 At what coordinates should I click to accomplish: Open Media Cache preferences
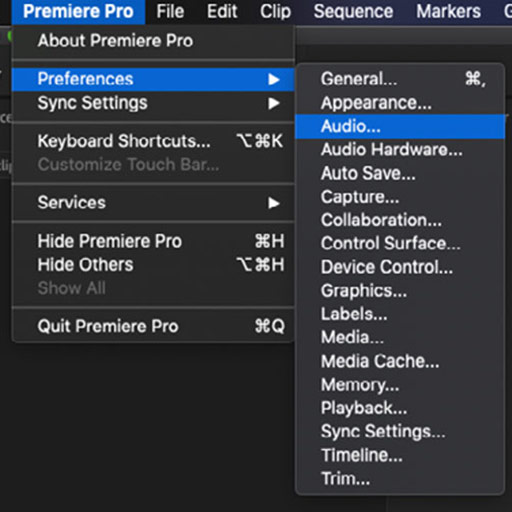click(x=400, y=361)
